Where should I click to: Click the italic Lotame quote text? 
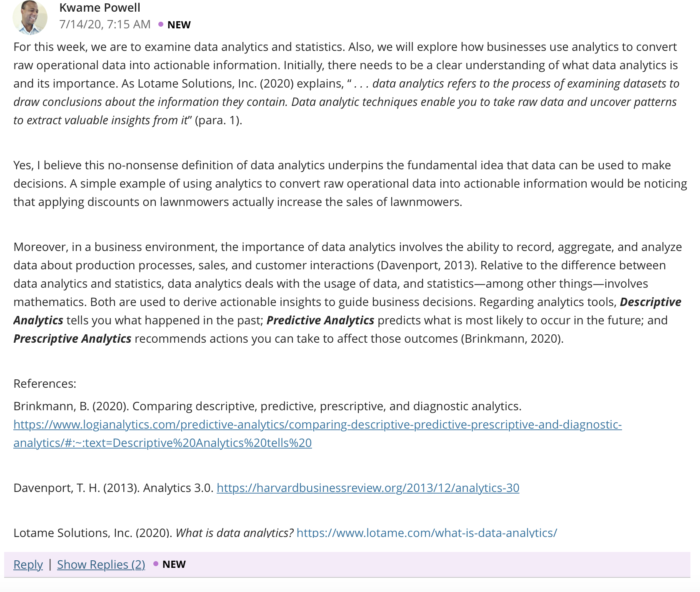pyautogui.click(x=346, y=102)
